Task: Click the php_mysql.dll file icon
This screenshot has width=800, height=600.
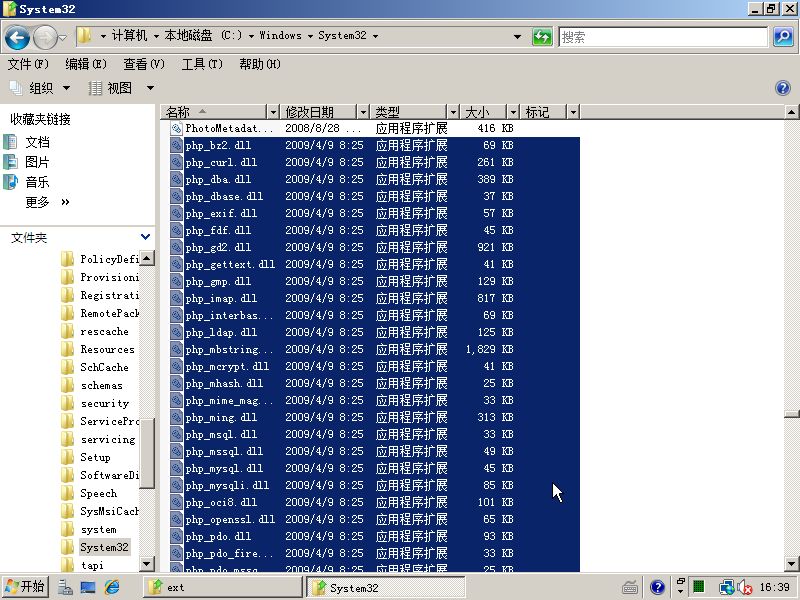Action: [176, 468]
